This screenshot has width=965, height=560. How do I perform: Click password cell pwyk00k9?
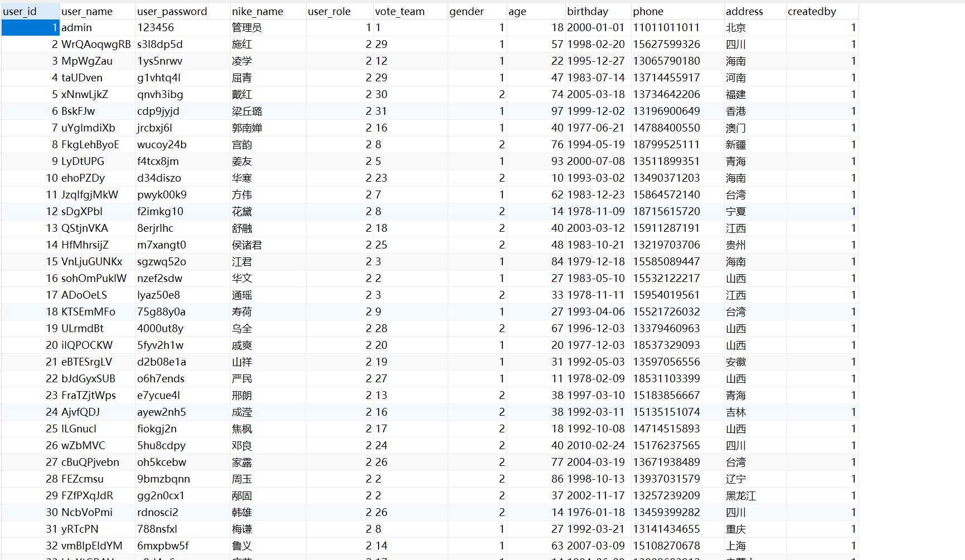click(x=182, y=194)
